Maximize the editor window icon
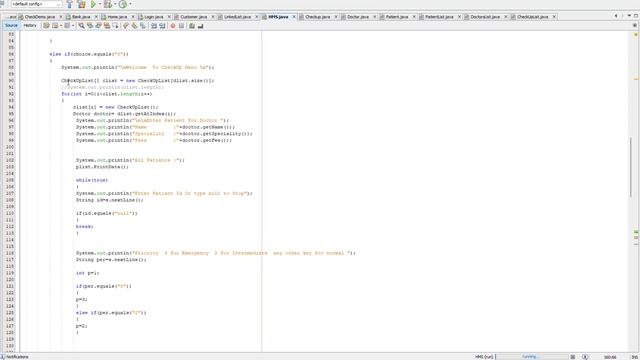This screenshot has width=640, height=360. (636, 16)
